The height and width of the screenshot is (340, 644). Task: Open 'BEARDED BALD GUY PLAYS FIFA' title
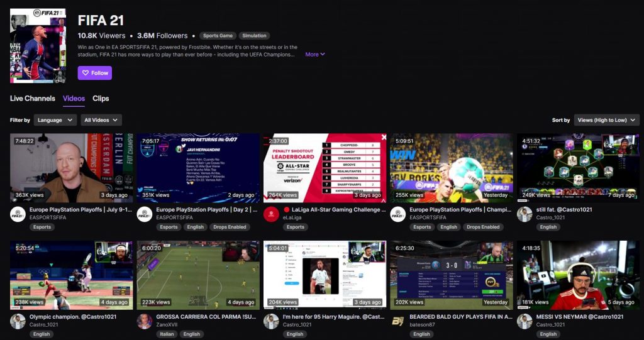click(x=461, y=317)
